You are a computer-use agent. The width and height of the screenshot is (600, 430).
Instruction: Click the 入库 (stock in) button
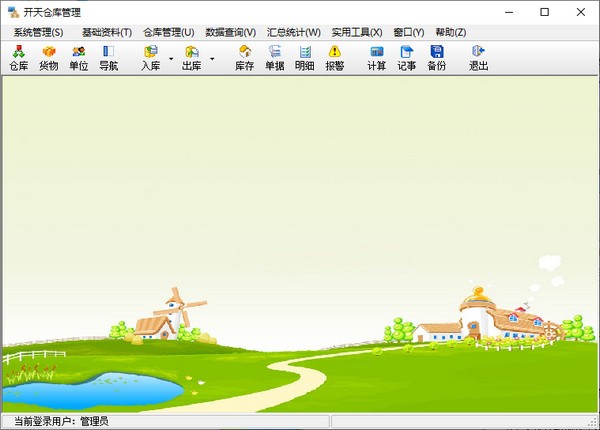coord(150,58)
